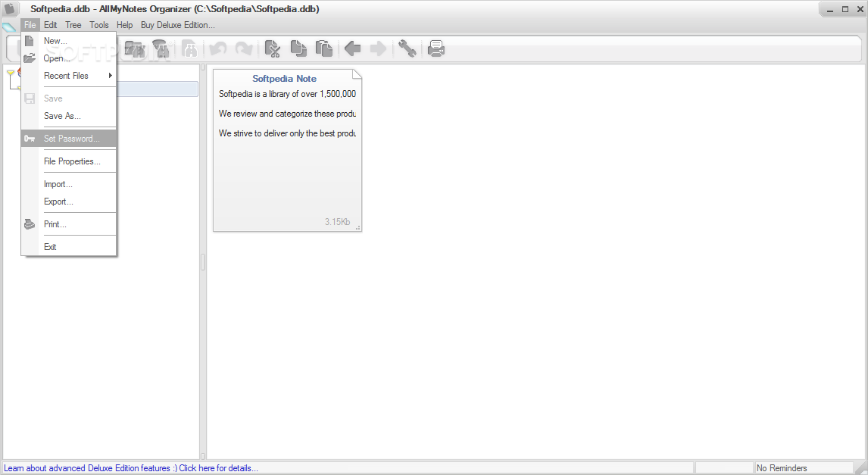
Task: Click the Softpedia Note title text
Action: (285, 79)
